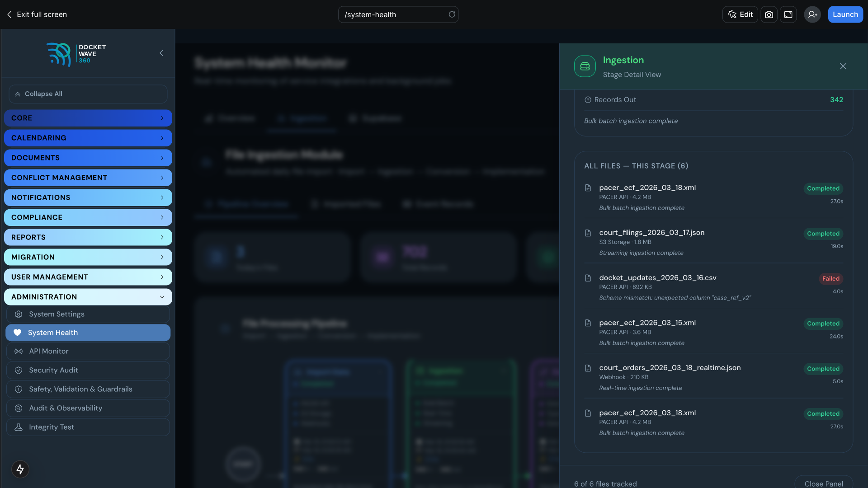The width and height of the screenshot is (868, 488).
Task: Click the reload icon in the URL field
Action: click(x=452, y=14)
